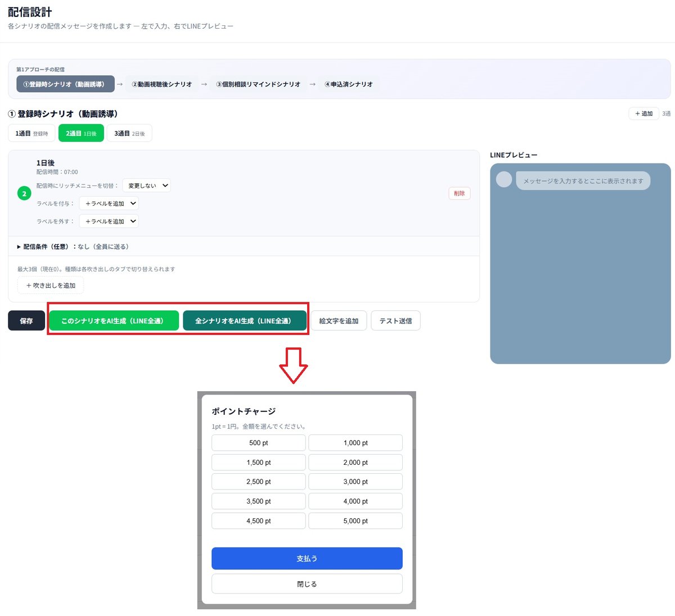Image resolution: width=675 pixels, height=616 pixels.
Task: Go to ④申込済シナリオ tab
Action: [349, 84]
